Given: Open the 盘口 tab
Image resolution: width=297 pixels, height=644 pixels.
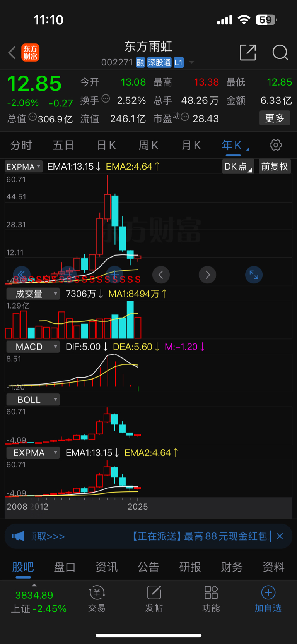Looking at the screenshot, I should point(65,567).
